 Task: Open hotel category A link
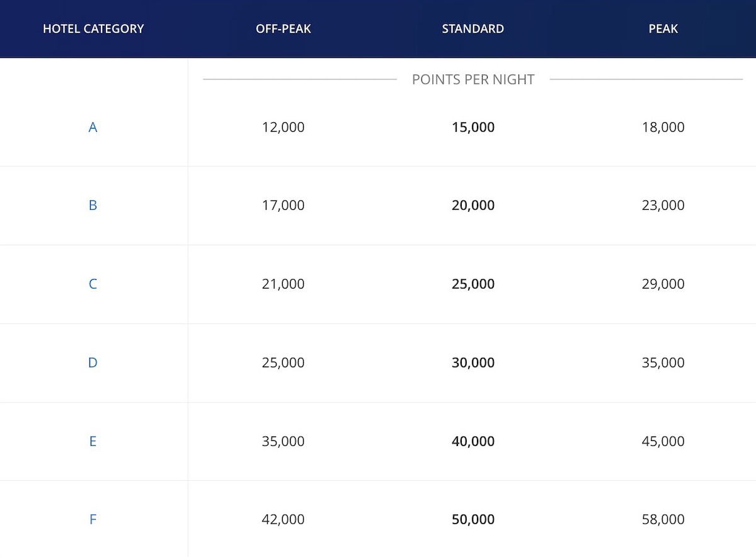tap(93, 127)
